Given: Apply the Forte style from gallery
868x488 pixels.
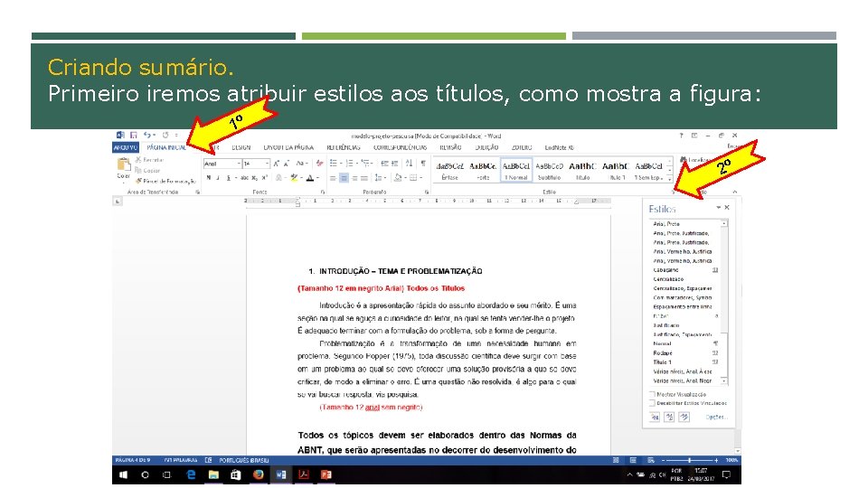Looking at the screenshot, I should 483,171.
